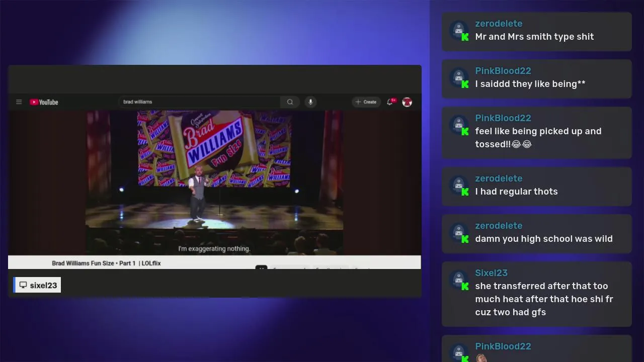
Task: Click the video title Brad Williams Fun Size
Action: (x=106, y=263)
